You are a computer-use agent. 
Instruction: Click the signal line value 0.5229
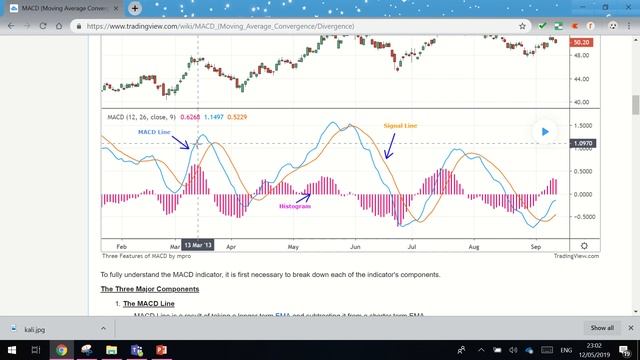click(237, 117)
